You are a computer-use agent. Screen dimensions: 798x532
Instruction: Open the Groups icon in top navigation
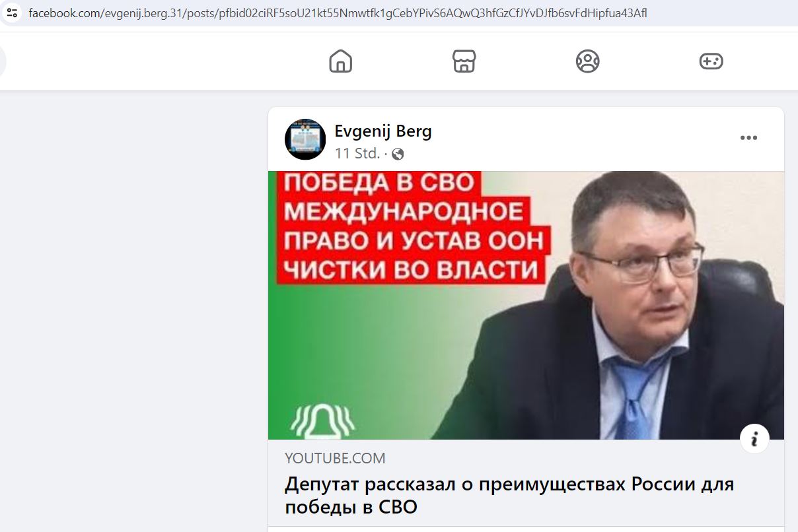click(587, 61)
